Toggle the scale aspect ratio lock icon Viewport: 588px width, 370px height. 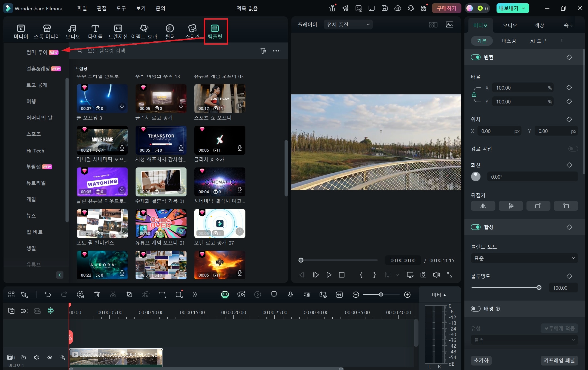click(474, 95)
